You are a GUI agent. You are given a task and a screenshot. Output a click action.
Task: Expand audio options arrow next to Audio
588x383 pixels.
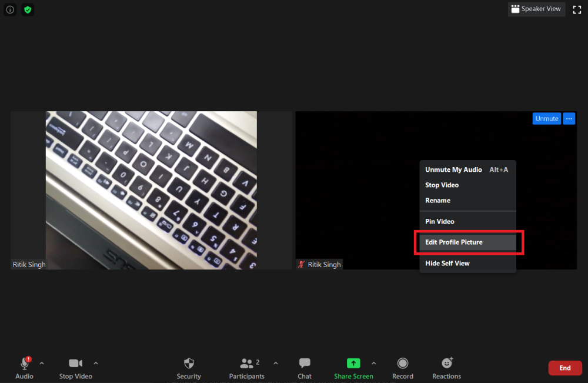click(x=42, y=363)
